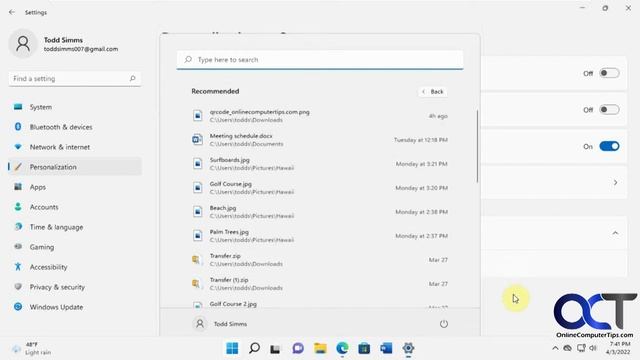Open Chat app on taskbar
The image size is (640, 360).
point(298,348)
